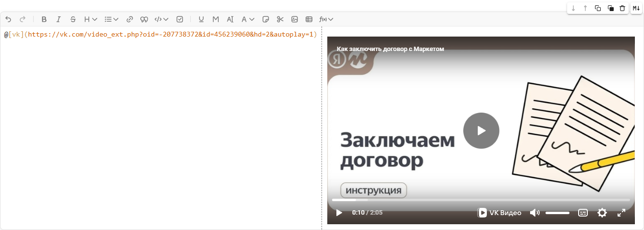
Task: Insert a blockquote with the quotes icon
Action: (144, 19)
